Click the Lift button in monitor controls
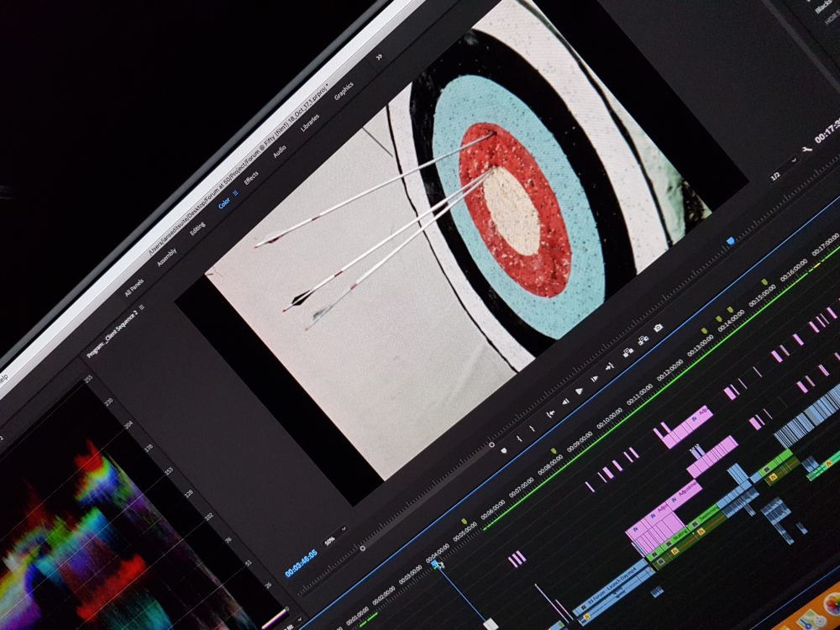 coord(627,353)
